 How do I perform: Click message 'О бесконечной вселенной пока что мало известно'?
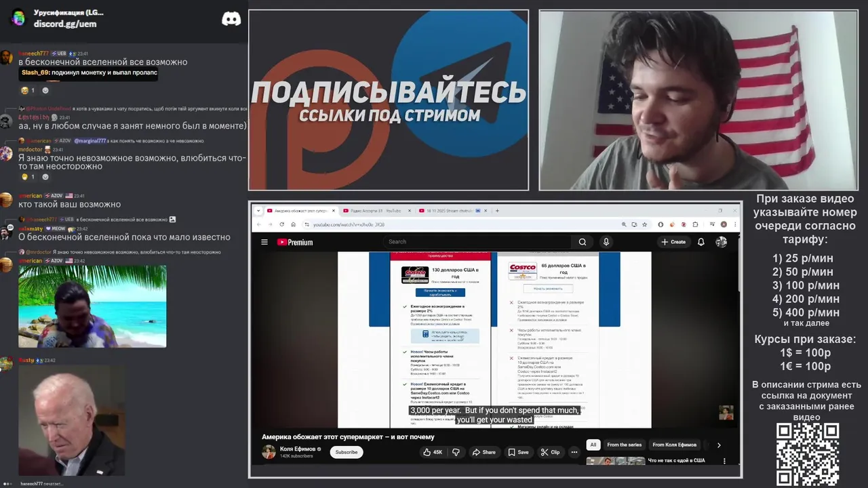point(124,237)
